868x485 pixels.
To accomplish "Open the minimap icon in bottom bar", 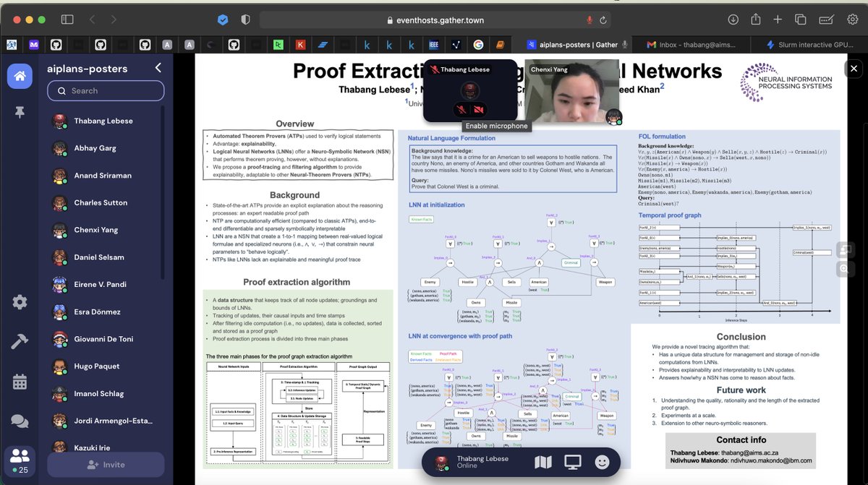I will [x=542, y=461].
